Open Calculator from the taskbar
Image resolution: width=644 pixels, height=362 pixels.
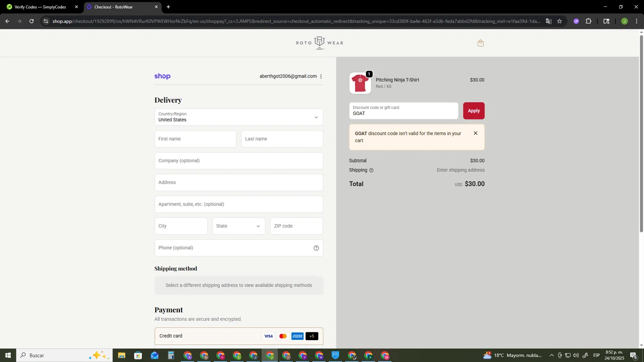coord(171,356)
